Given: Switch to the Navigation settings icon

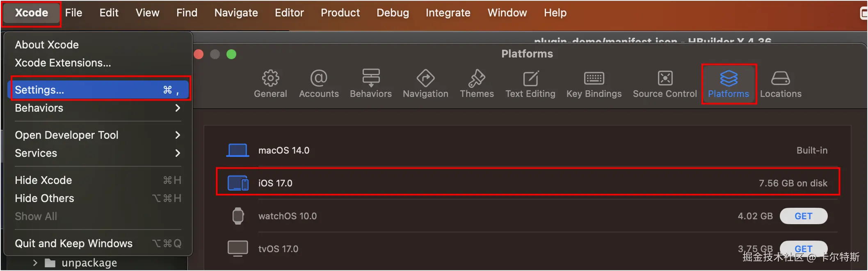Looking at the screenshot, I should pyautogui.click(x=425, y=78).
